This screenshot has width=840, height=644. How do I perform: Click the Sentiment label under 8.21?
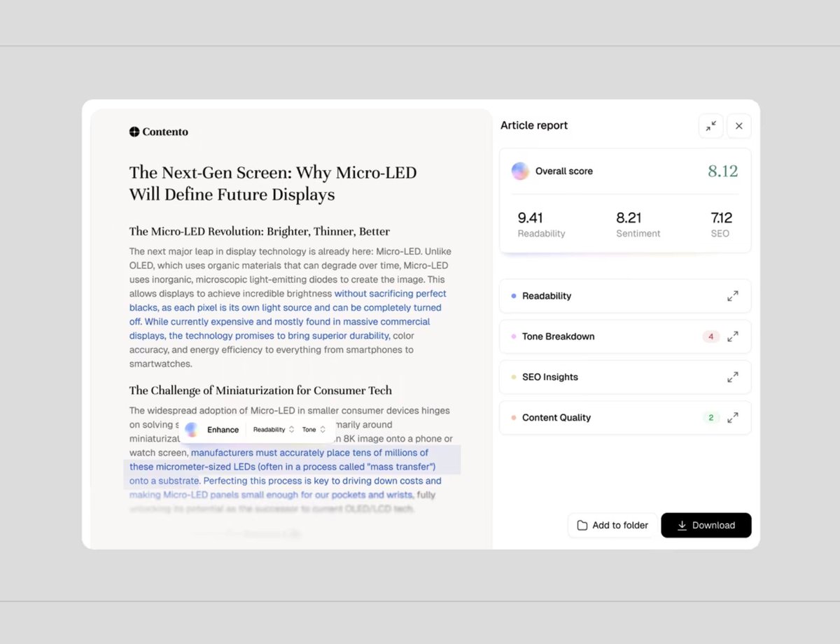638,234
